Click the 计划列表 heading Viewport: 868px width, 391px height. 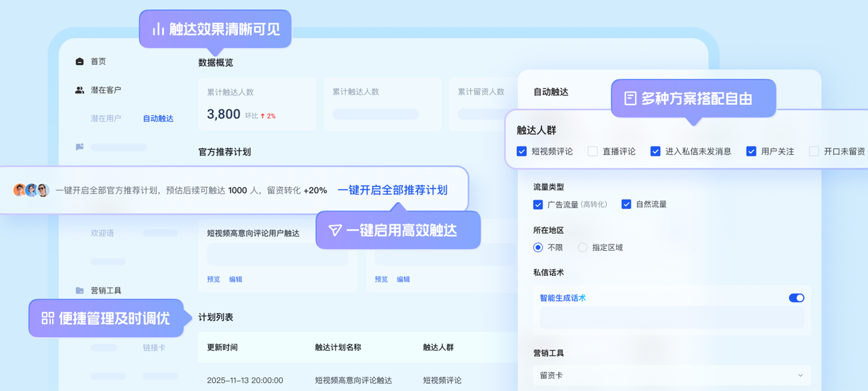click(215, 317)
